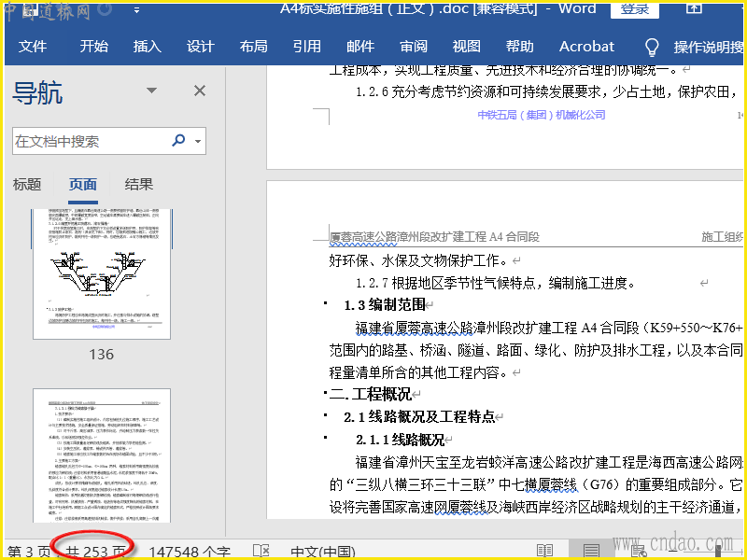Click the 厦蓉高速公路漳州段改扩建工程 A4 合同段 header
This screenshot has height=560, width=747.
pyautogui.click(x=434, y=237)
